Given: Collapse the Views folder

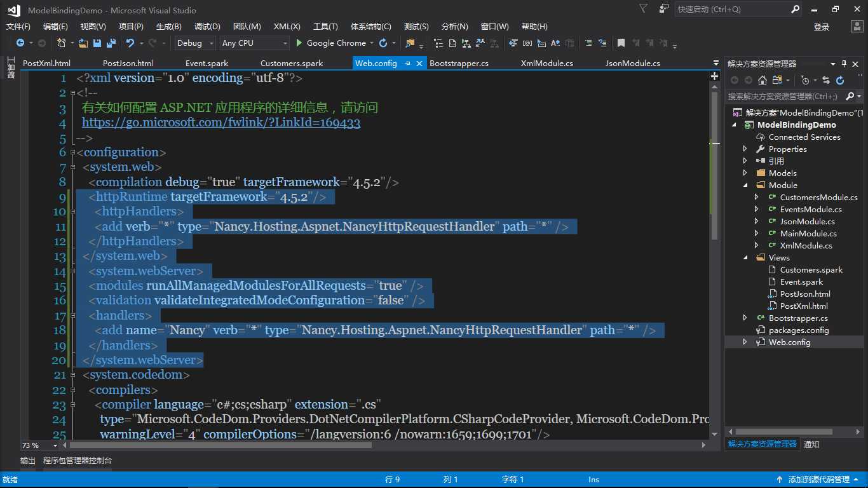Looking at the screenshot, I should [x=745, y=257].
